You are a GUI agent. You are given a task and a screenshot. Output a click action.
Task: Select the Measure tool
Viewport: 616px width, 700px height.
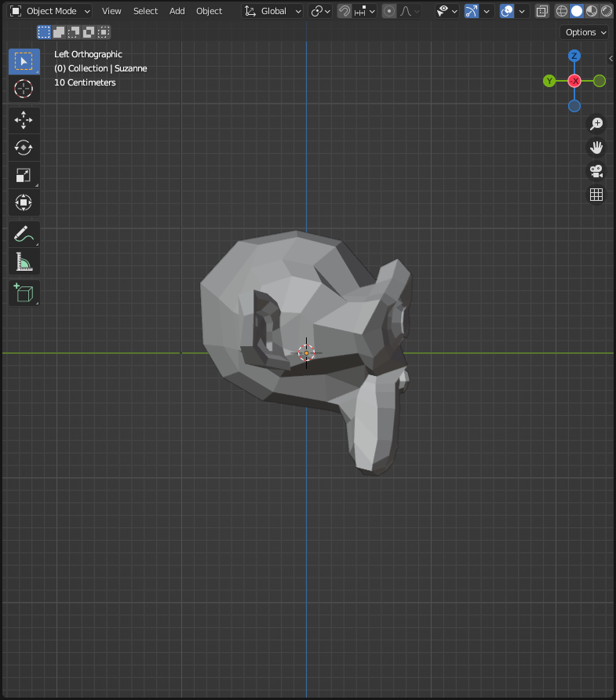[x=24, y=262]
